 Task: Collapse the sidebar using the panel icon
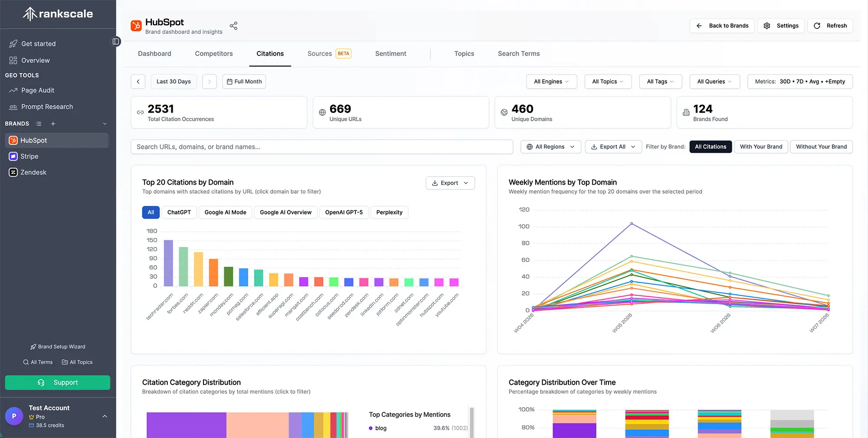pyautogui.click(x=116, y=41)
